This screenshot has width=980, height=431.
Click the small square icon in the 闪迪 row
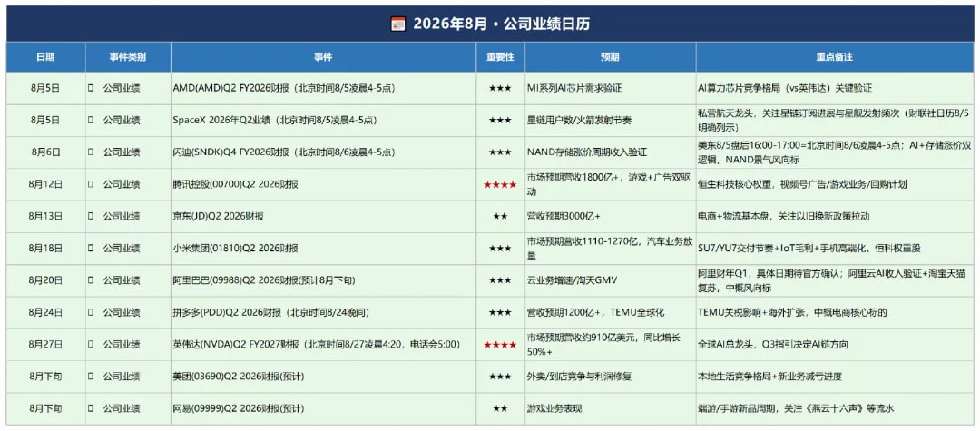pyautogui.click(x=92, y=152)
